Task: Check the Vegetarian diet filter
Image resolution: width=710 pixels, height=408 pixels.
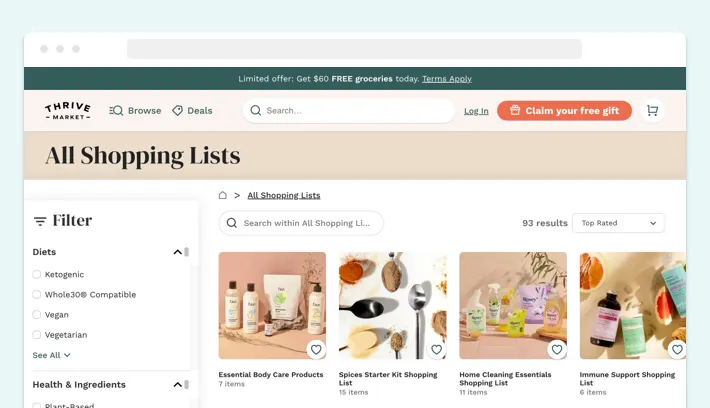Action: coord(37,335)
